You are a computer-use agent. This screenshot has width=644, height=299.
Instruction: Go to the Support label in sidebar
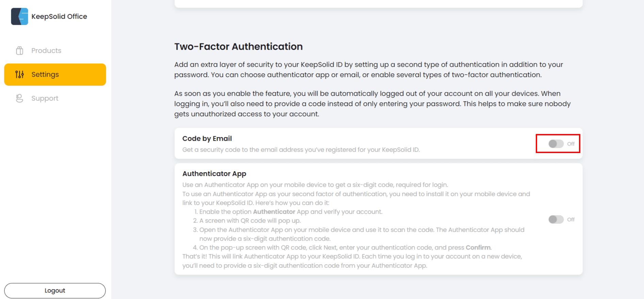(x=45, y=98)
